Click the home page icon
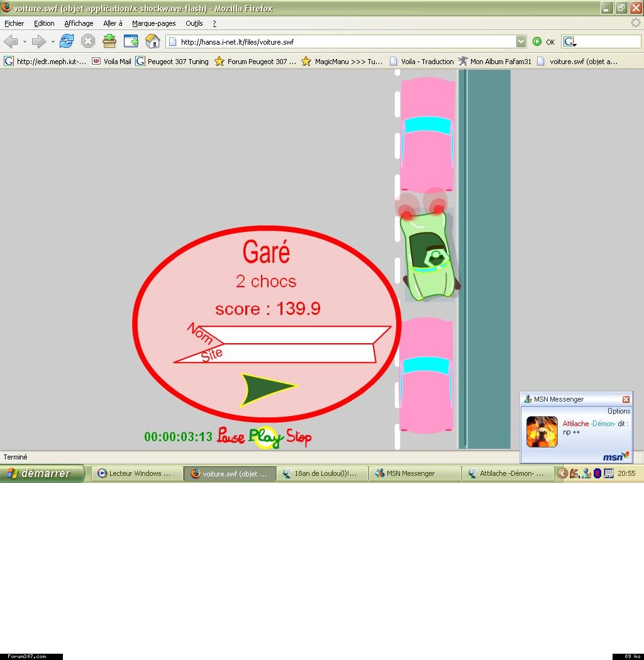The image size is (644, 660). pos(152,41)
